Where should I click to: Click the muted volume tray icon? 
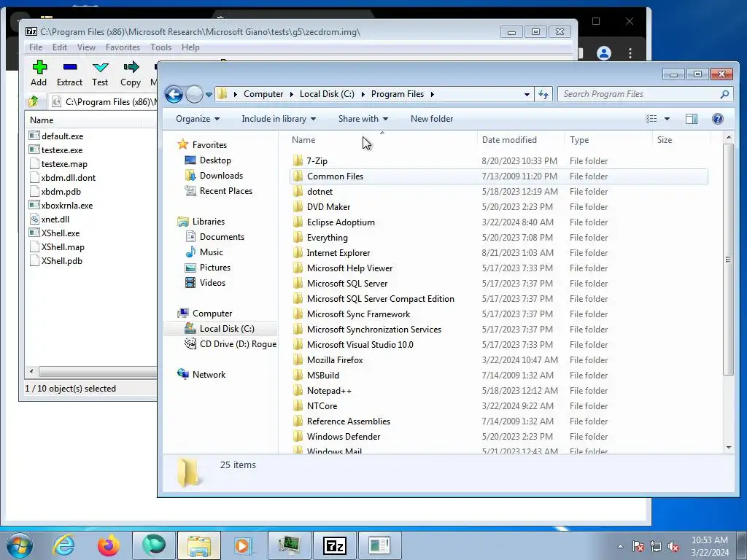click(x=673, y=547)
